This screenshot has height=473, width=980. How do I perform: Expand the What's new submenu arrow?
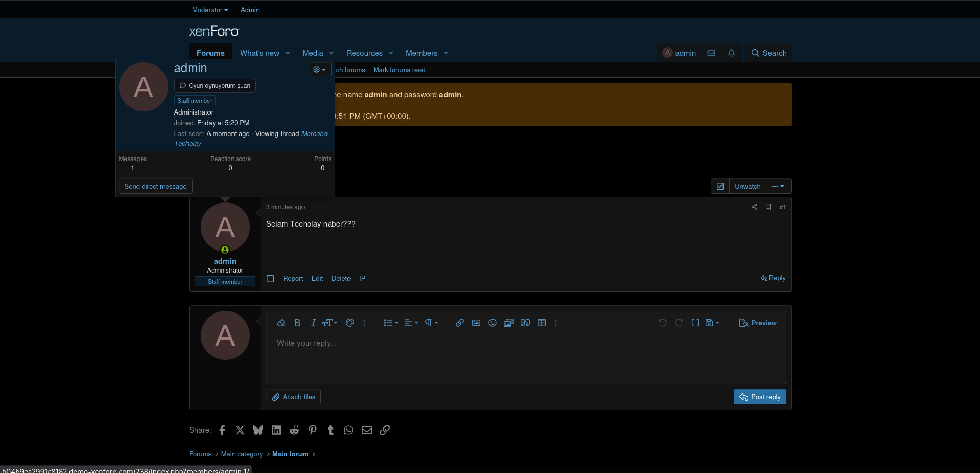288,53
